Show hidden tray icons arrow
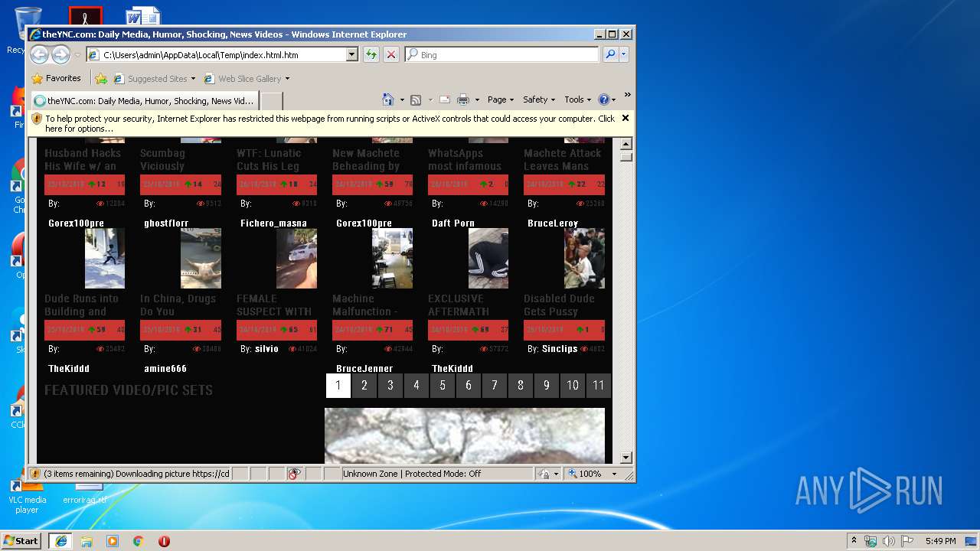 (x=854, y=541)
